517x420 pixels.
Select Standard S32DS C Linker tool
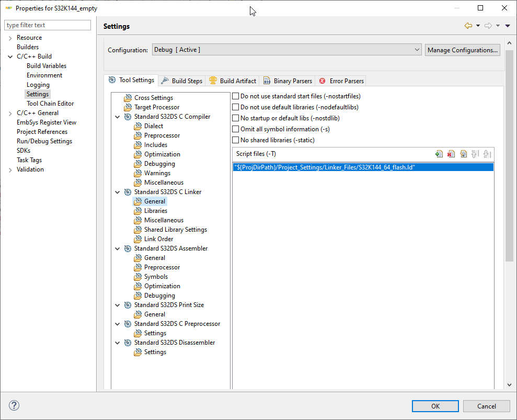coord(167,192)
